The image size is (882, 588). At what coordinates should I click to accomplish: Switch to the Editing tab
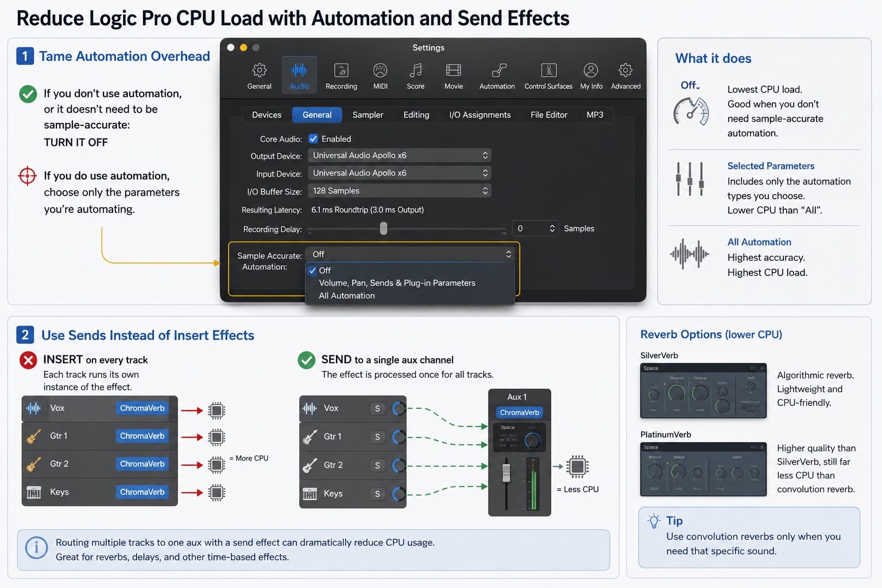click(416, 115)
